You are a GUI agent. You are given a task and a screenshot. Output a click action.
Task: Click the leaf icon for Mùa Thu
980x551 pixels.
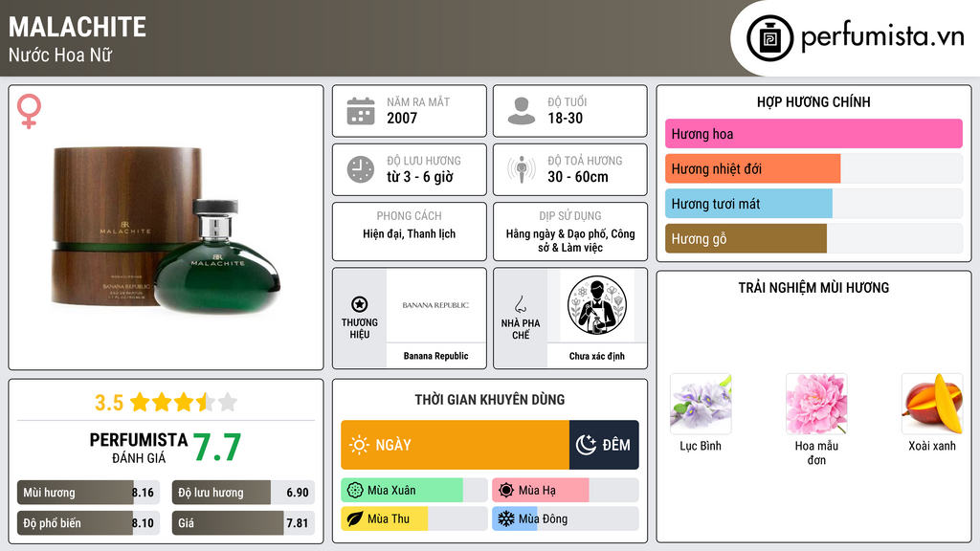click(355, 518)
